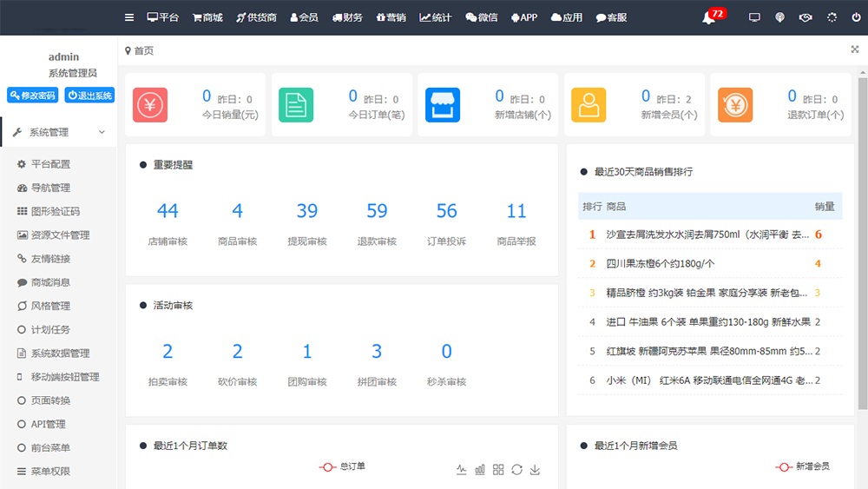Download the order chart as image
This screenshot has width=868, height=489.
click(x=535, y=470)
